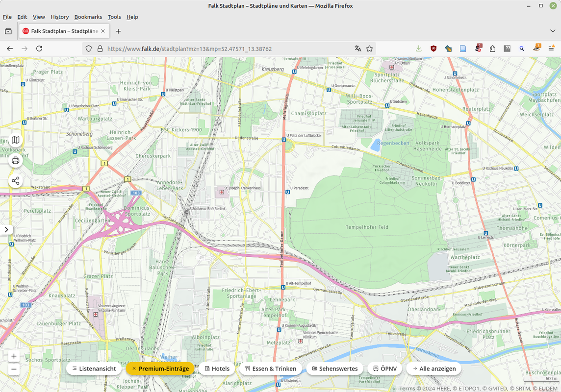Click the tracking protection shield icon
This screenshot has height=392, width=561.
(89, 49)
